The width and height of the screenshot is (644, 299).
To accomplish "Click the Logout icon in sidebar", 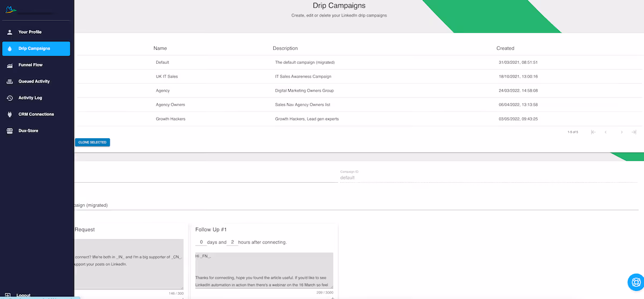I will pos(9,295).
